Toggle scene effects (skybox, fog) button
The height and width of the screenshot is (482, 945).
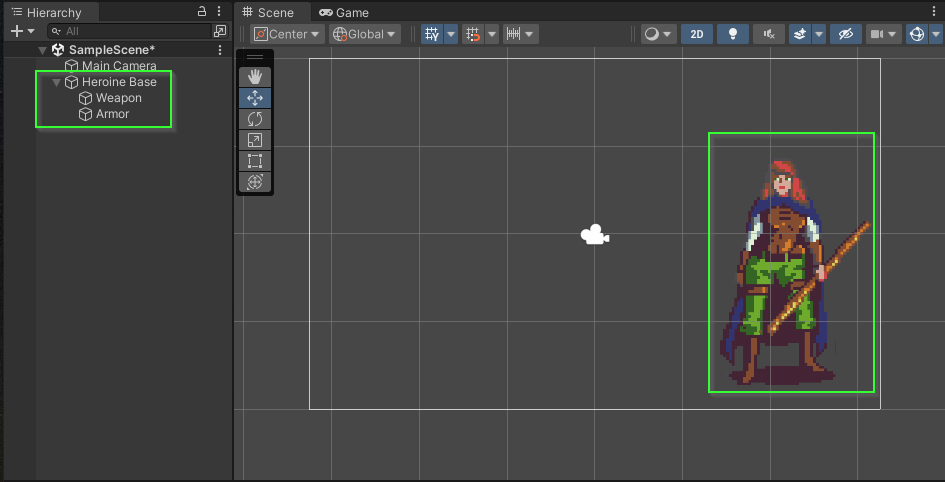pyautogui.click(x=800, y=34)
